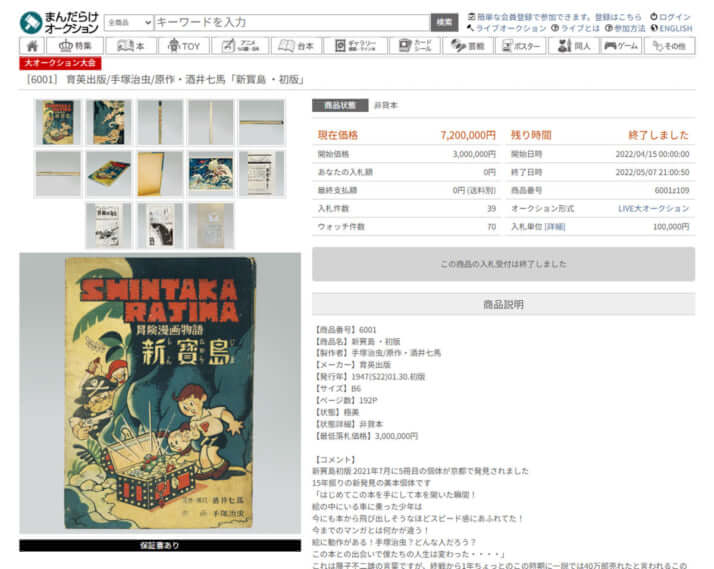Open the ゲーム controller category tab

(621, 46)
